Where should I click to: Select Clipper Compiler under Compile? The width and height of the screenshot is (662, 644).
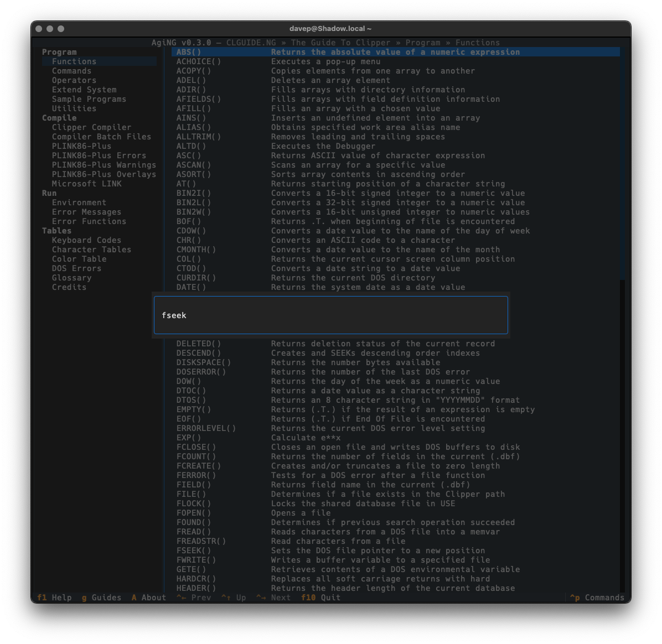pos(91,127)
